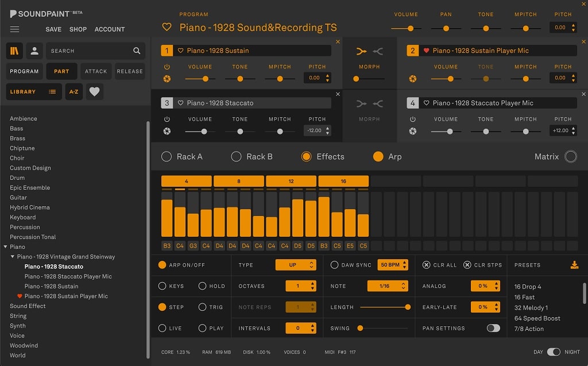Screen dimensions: 588x366
Task: Select TRIG radio button
Action: [x=202, y=307]
